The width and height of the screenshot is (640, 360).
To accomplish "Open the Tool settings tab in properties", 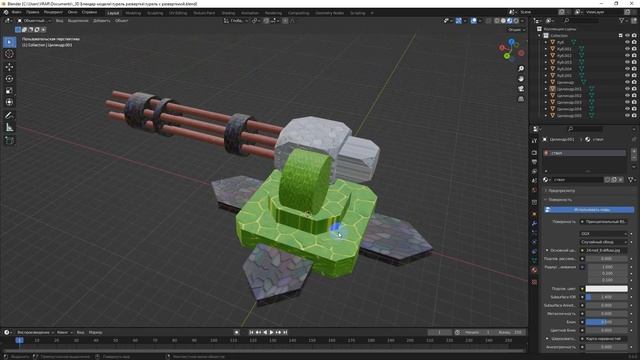I will (534, 140).
